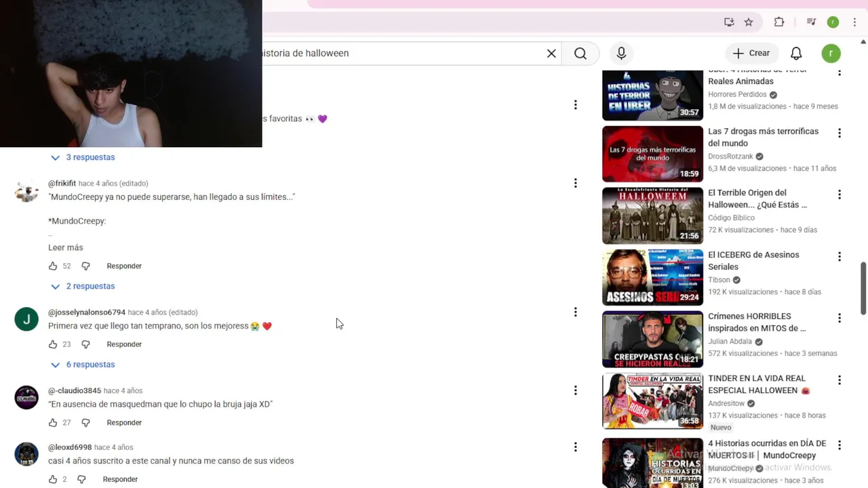Open options menu for @-claudio3845 comment
The width and height of the screenshot is (868, 488).
click(x=575, y=390)
